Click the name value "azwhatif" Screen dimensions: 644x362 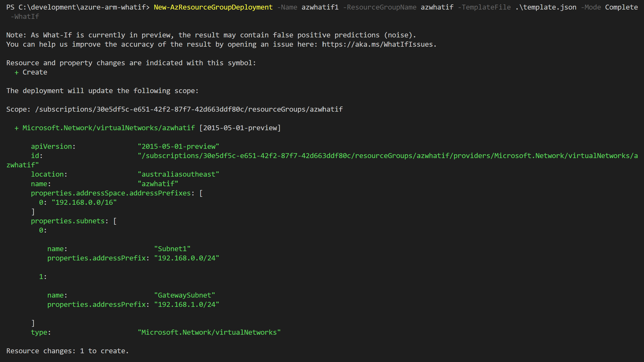click(x=158, y=183)
